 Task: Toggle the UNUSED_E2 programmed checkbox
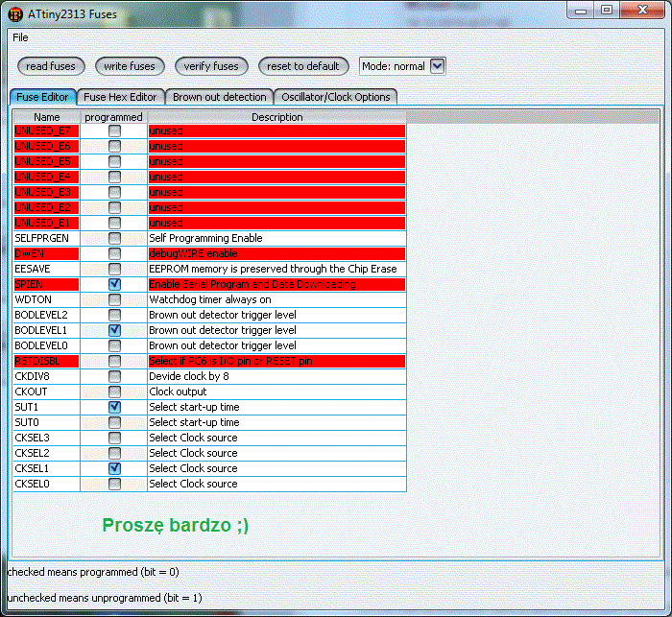click(x=114, y=207)
